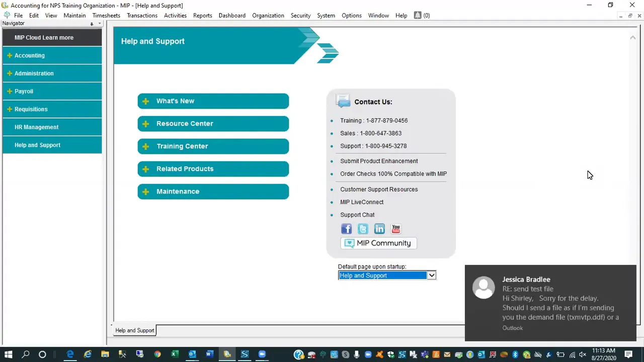Open the Windows Start menu
Screen dimensions: 644x362
tap(8, 354)
